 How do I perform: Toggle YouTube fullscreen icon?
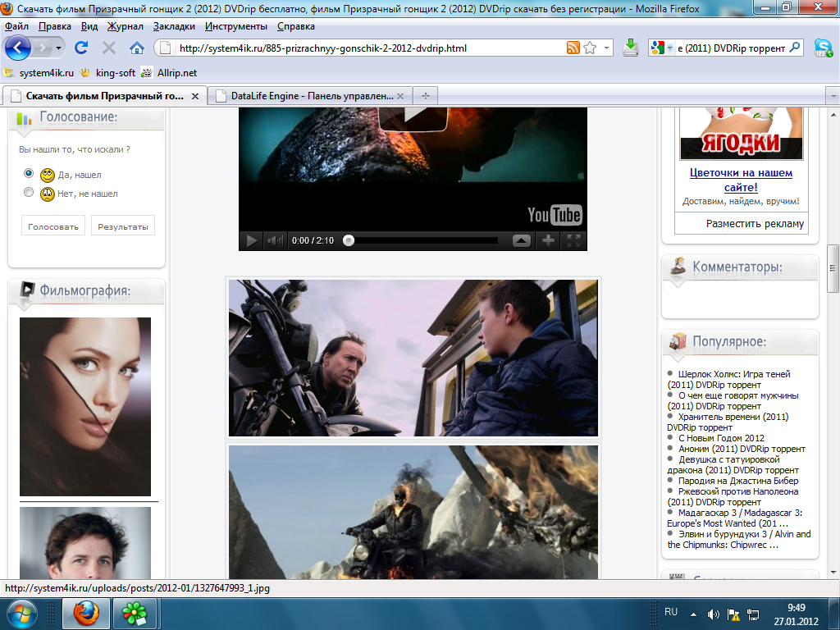tap(573, 240)
